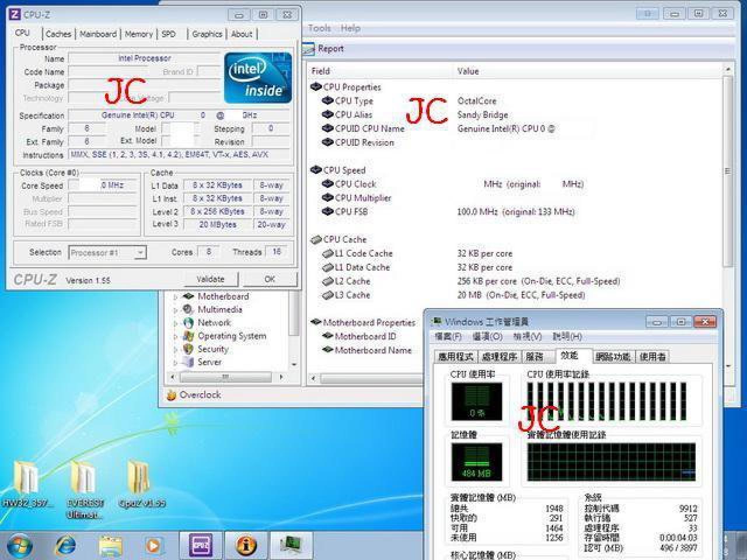747x560 pixels.
Task: Expand the Motherboard tree node
Action: (x=175, y=297)
